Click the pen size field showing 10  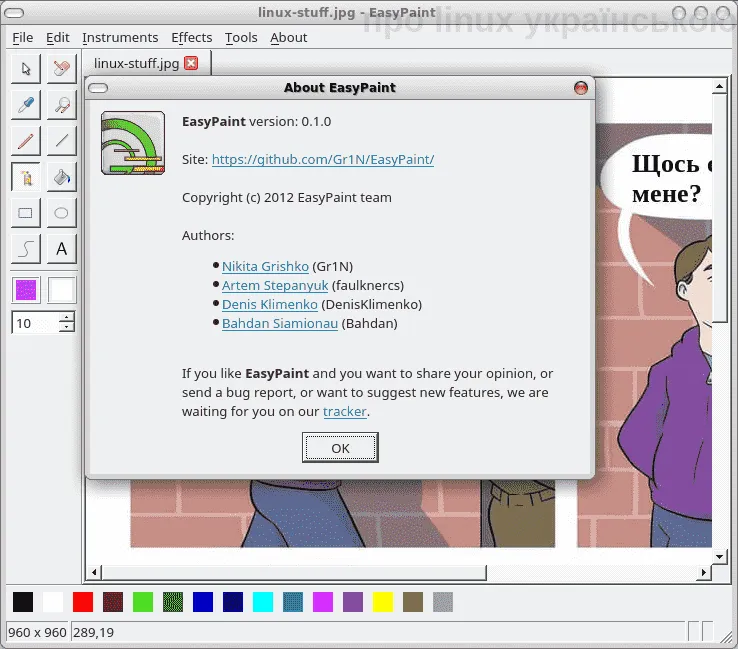[36, 323]
